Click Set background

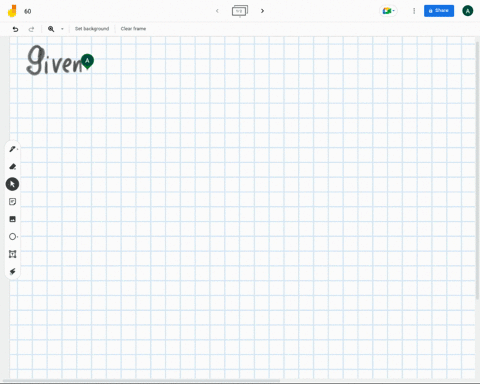(92, 29)
